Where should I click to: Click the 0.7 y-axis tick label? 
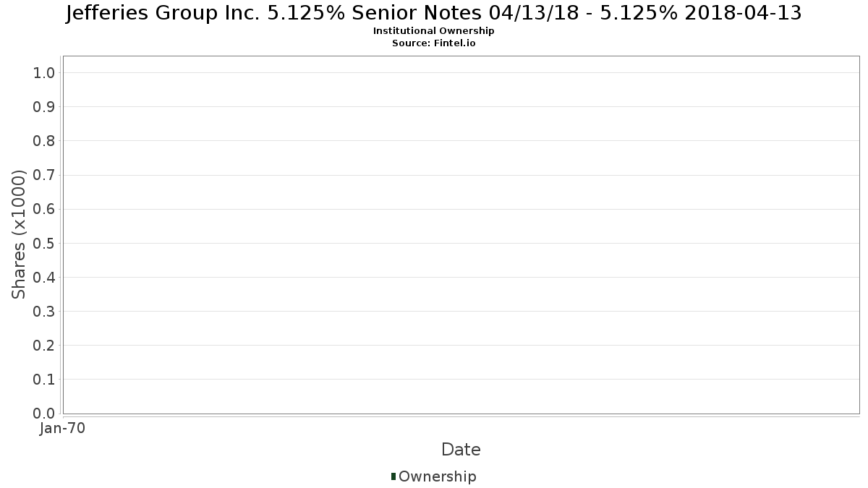click(44, 175)
